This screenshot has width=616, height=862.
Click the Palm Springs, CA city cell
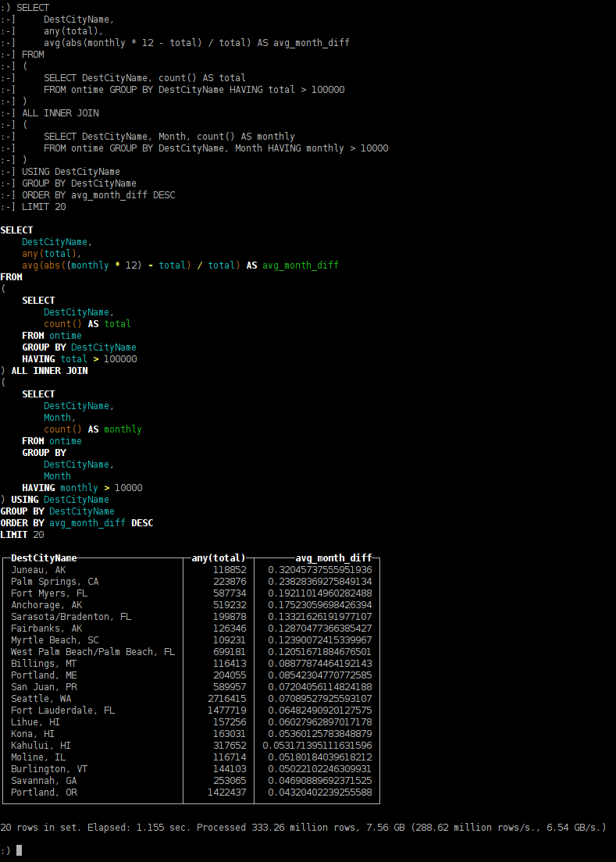(x=55, y=582)
